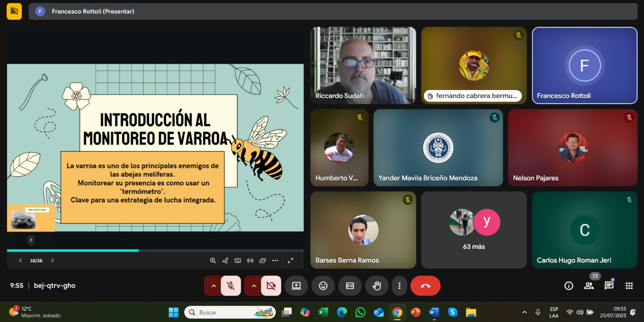Leave the call with red hang-up button

coord(425,286)
